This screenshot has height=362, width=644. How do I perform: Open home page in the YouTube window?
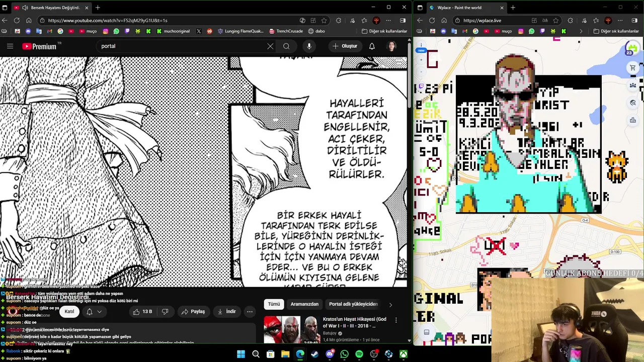tap(29, 21)
